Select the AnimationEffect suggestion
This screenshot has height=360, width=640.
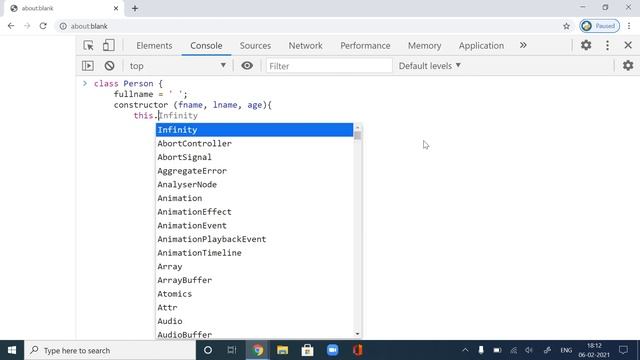(x=254, y=212)
